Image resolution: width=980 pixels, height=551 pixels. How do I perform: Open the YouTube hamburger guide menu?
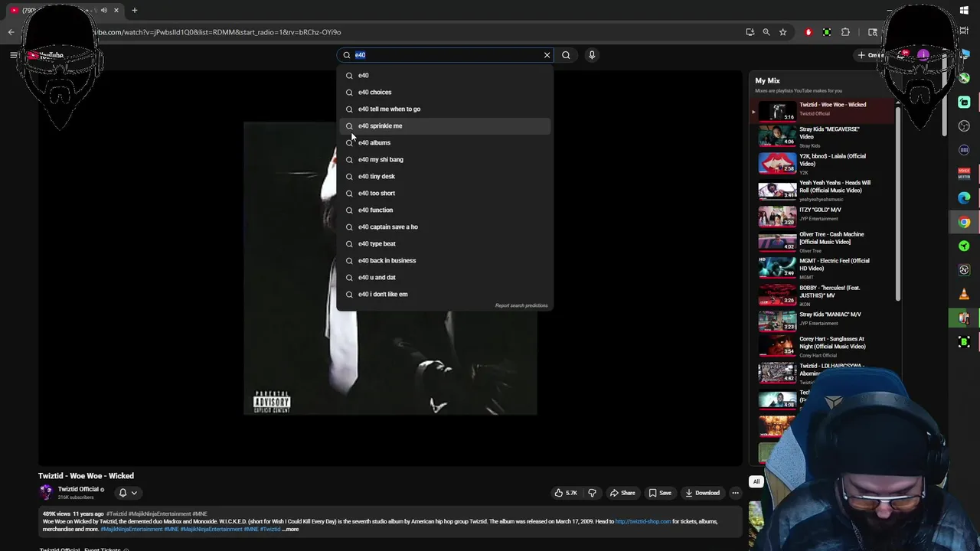(x=13, y=55)
